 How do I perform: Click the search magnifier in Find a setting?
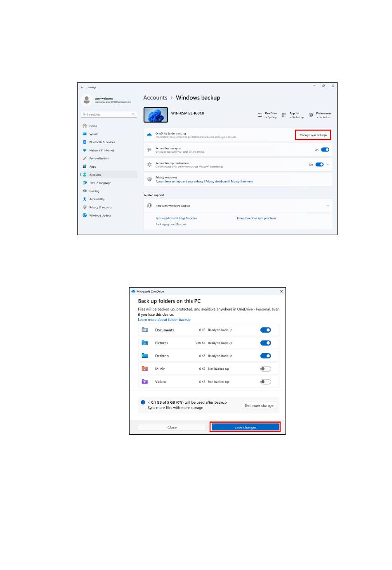134,114
